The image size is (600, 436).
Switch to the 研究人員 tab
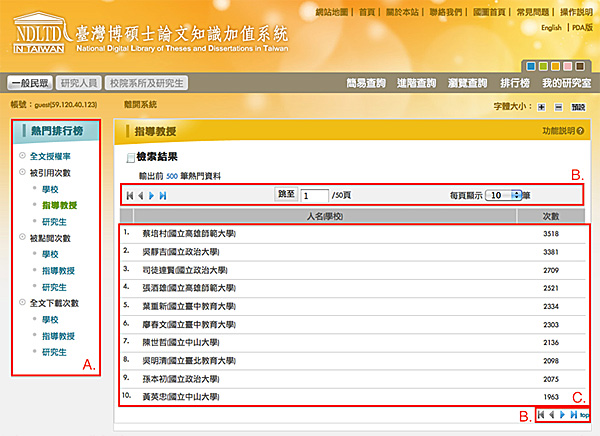77,84
